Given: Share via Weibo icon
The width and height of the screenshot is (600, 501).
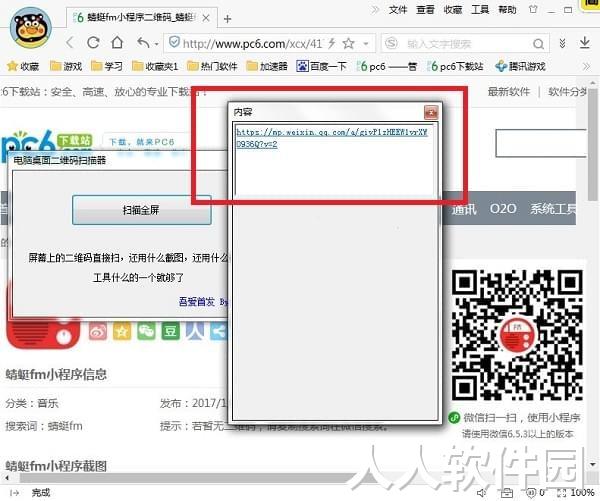Looking at the screenshot, I should [98, 332].
